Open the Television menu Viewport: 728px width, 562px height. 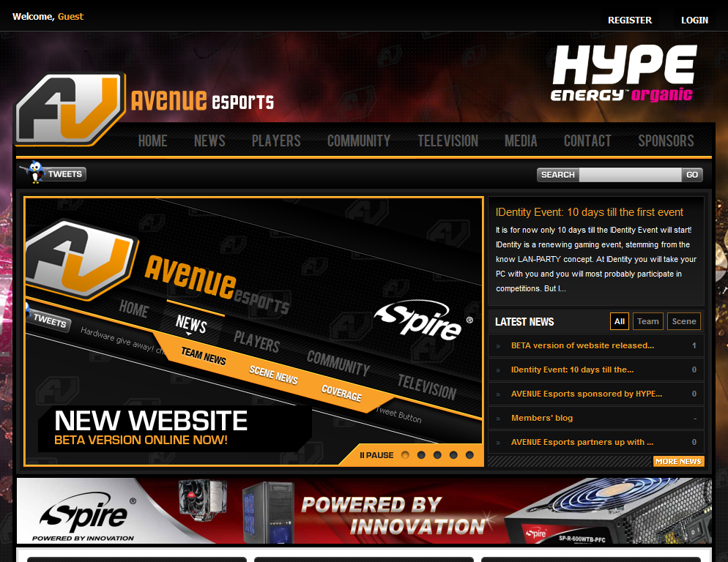(x=448, y=140)
